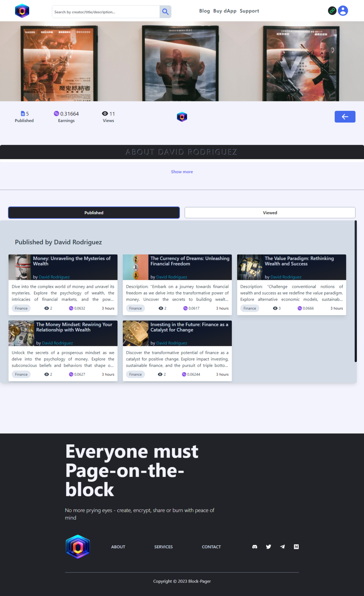
Task: Click David Rodriguez link on Value Paradigm card
Action: (286, 277)
